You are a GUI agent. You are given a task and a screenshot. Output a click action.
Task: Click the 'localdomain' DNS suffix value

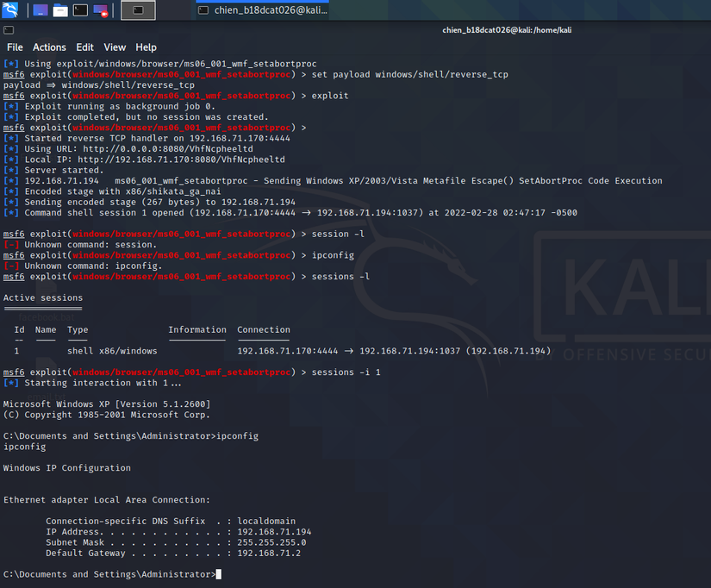[x=266, y=521]
